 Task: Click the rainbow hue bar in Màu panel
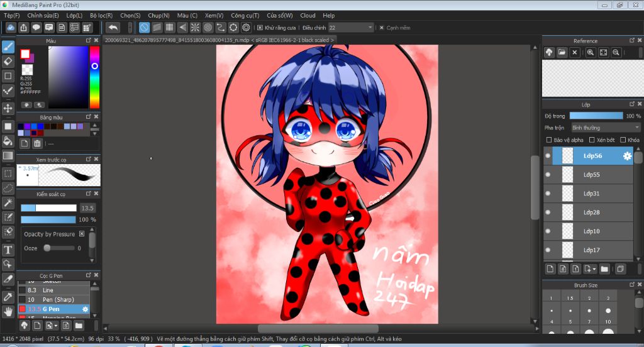(x=94, y=77)
